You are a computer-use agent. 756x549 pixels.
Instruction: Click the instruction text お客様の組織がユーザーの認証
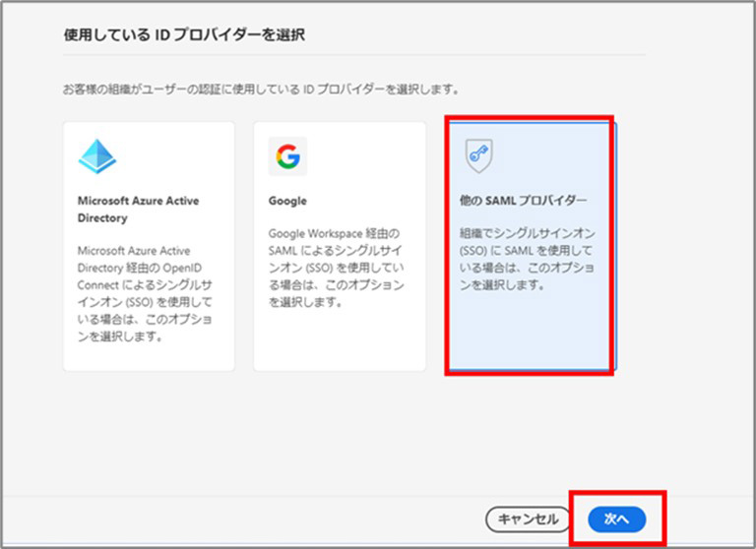pos(261,90)
